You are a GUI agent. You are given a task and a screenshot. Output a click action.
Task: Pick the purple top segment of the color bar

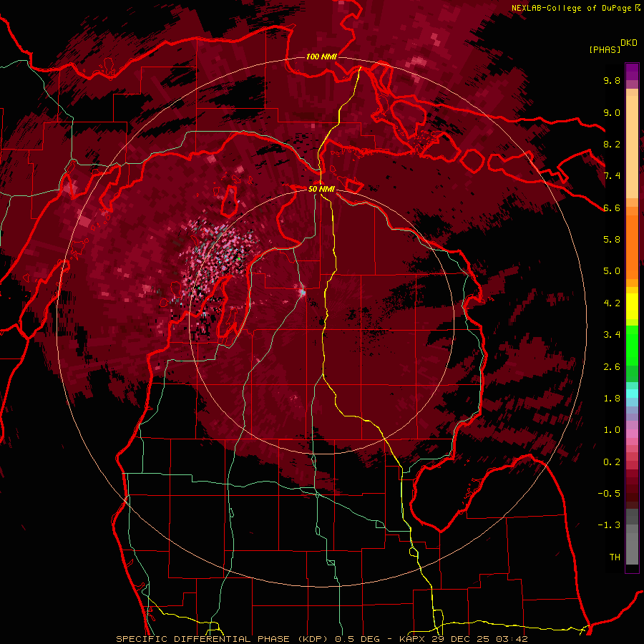pyautogui.click(x=632, y=72)
